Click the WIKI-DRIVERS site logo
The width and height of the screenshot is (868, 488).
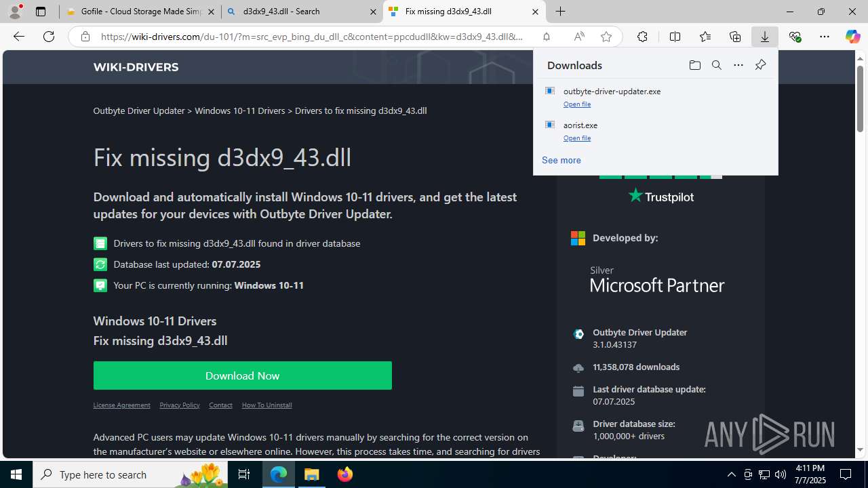point(136,67)
